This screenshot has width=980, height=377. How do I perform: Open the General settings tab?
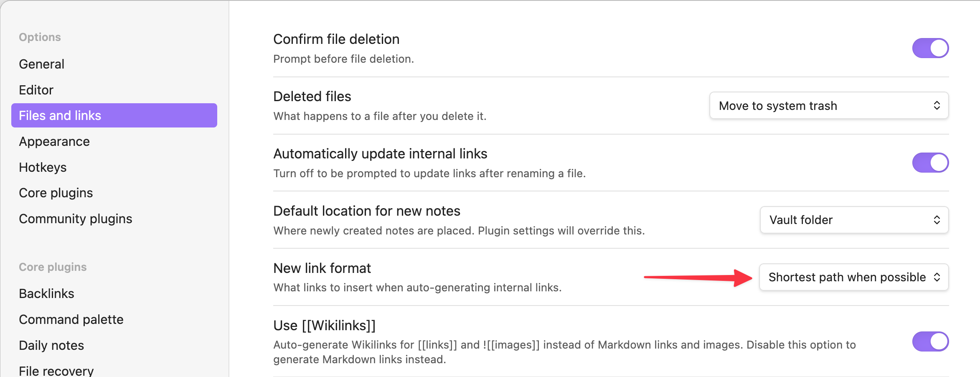pyautogui.click(x=42, y=64)
